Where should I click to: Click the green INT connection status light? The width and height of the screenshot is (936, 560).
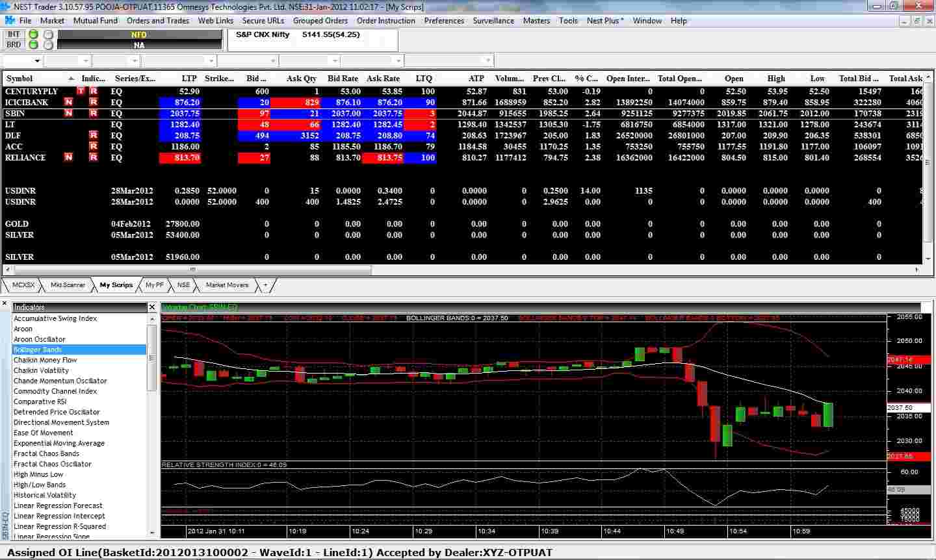33,34
